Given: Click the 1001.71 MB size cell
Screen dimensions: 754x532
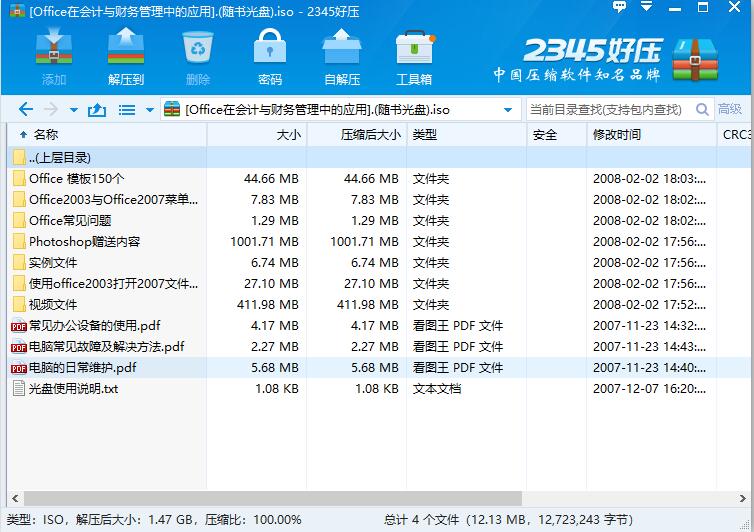Looking at the screenshot, I should coord(264,241).
